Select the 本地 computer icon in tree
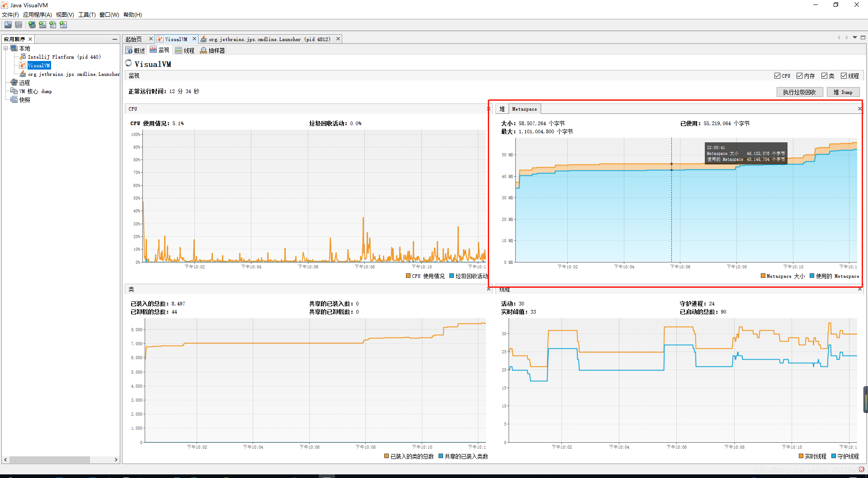Screen dimensions: 868x478 point(14,48)
